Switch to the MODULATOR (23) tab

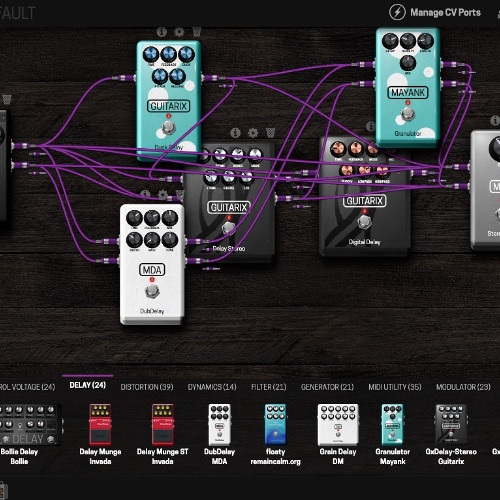pyautogui.click(x=463, y=387)
